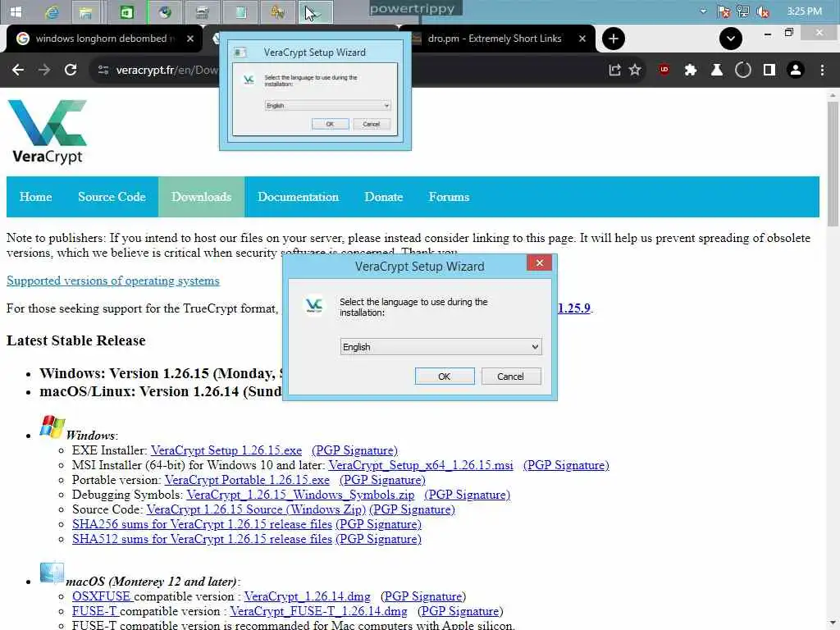Launch Internet Explorer from the taskbar

(x=52, y=11)
